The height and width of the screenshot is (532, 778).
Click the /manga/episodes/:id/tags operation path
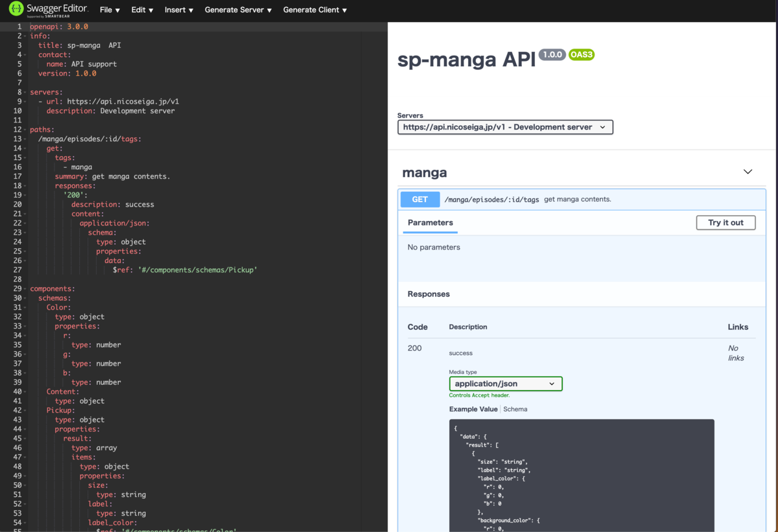(x=491, y=200)
